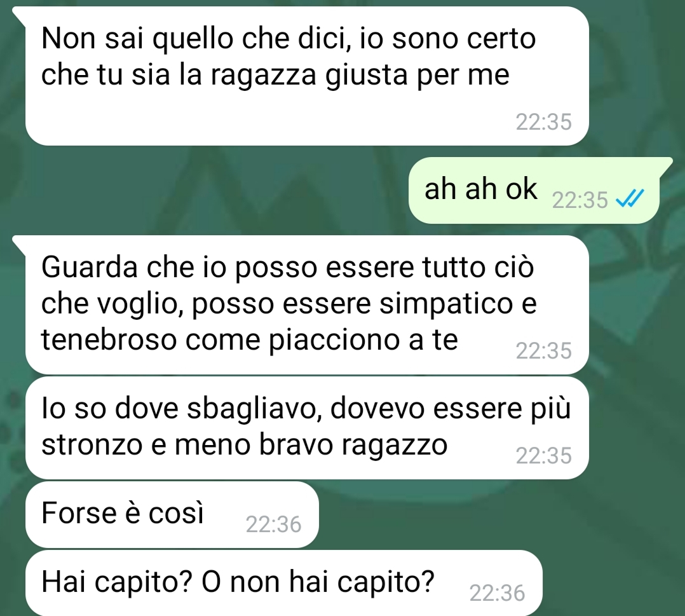Tap the empty wallpaper left of "ah ah ok"
Image resolution: width=685 pixels, height=616 pixels.
205,190
